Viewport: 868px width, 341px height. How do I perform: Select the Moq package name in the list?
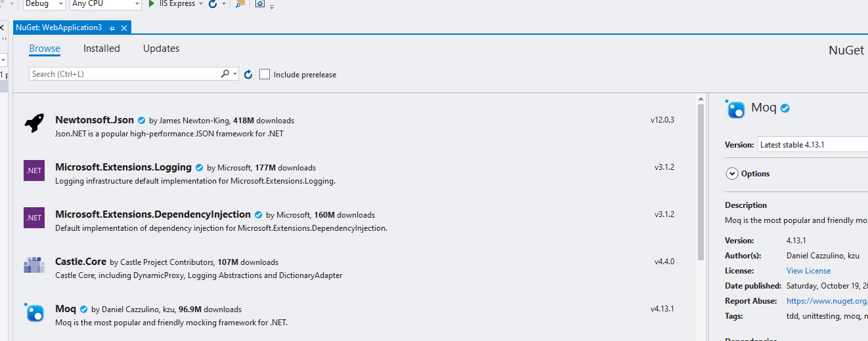[66, 309]
